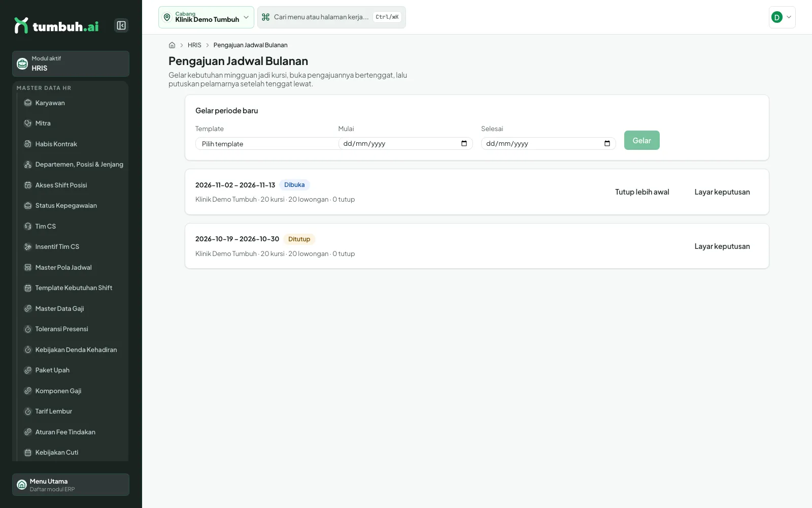The height and width of the screenshot is (508, 812).
Task: Expand the user account menu chevron
Action: pyautogui.click(x=789, y=17)
